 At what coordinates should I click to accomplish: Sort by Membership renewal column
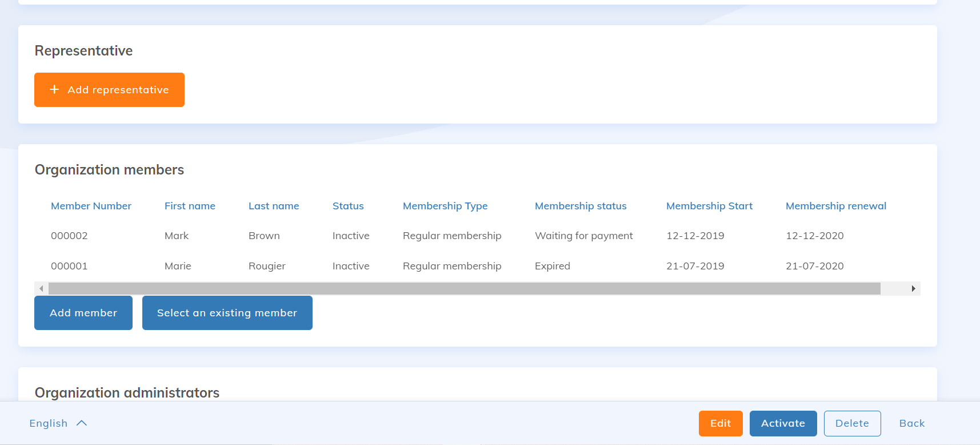tap(836, 206)
